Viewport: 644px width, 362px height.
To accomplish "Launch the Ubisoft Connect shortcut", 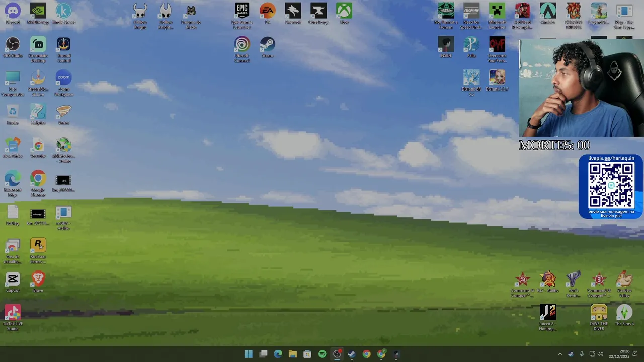I will click(x=242, y=50).
